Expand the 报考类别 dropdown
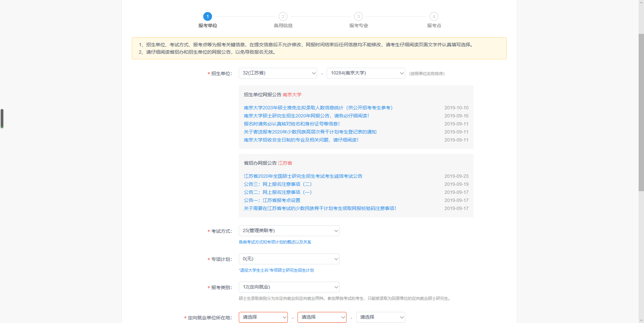Image resolution: width=644 pixels, height=323 pixels. tap(289, 287)
